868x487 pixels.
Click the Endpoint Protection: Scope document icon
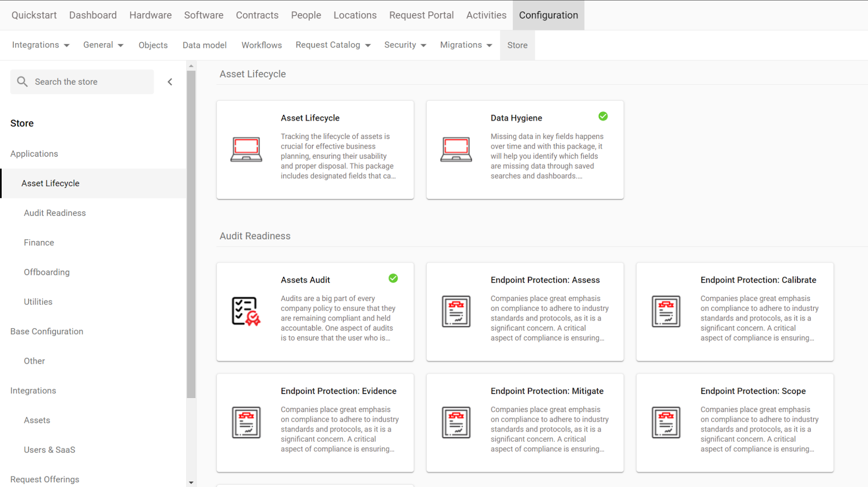pos(666,422)
